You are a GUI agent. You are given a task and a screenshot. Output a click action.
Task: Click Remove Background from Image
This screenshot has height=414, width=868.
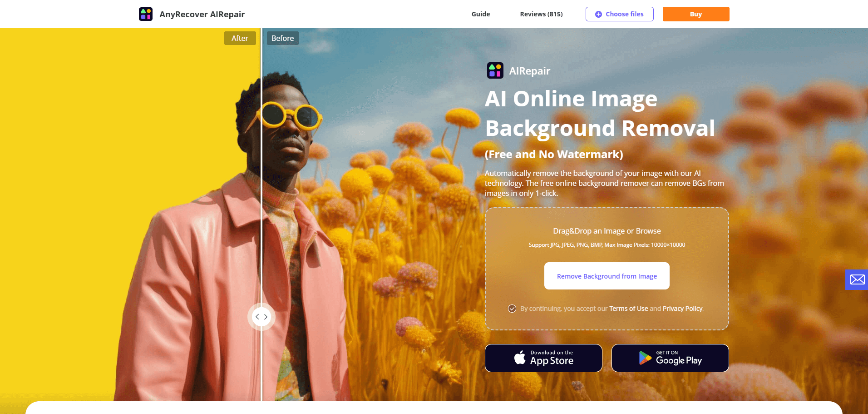(607, 276)
